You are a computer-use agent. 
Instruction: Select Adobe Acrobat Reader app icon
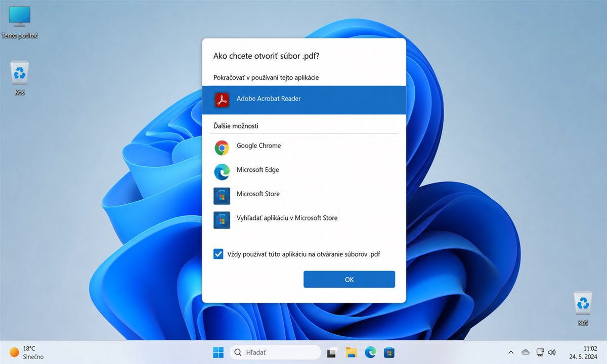(x=222, y=100)
